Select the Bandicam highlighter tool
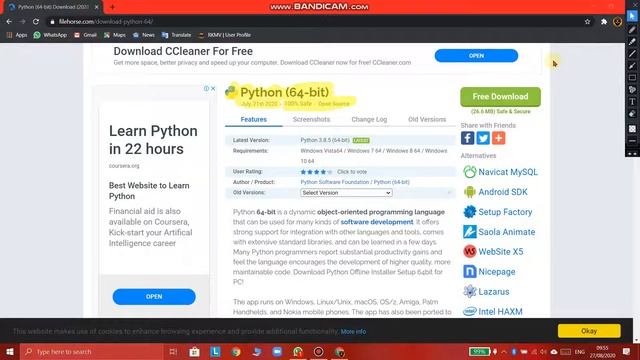 632,41
